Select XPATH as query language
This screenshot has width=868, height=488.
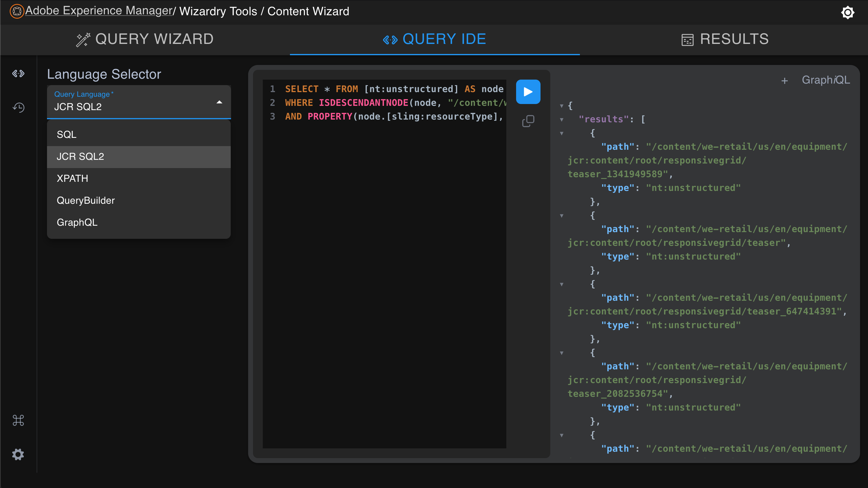(x=72, y=178)
